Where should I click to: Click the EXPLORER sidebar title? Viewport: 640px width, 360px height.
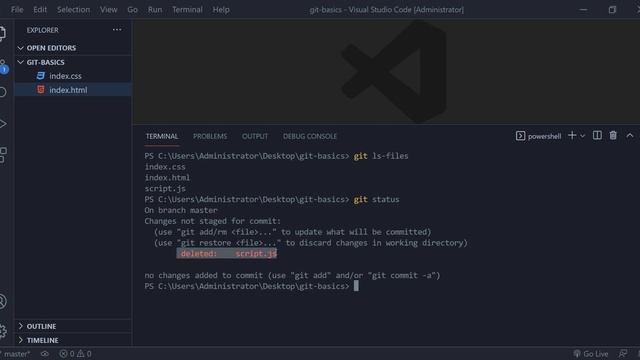click(42, 30)
